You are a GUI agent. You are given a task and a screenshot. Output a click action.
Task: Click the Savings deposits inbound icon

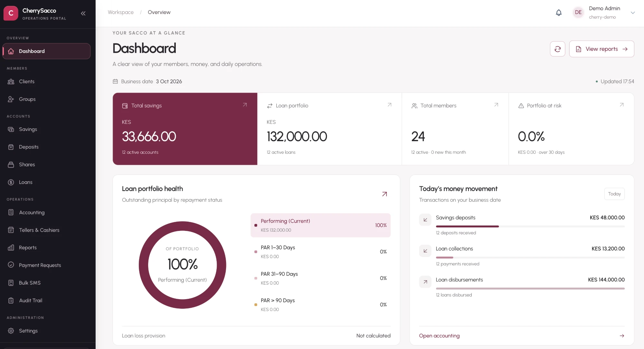(x=425, y=220)
